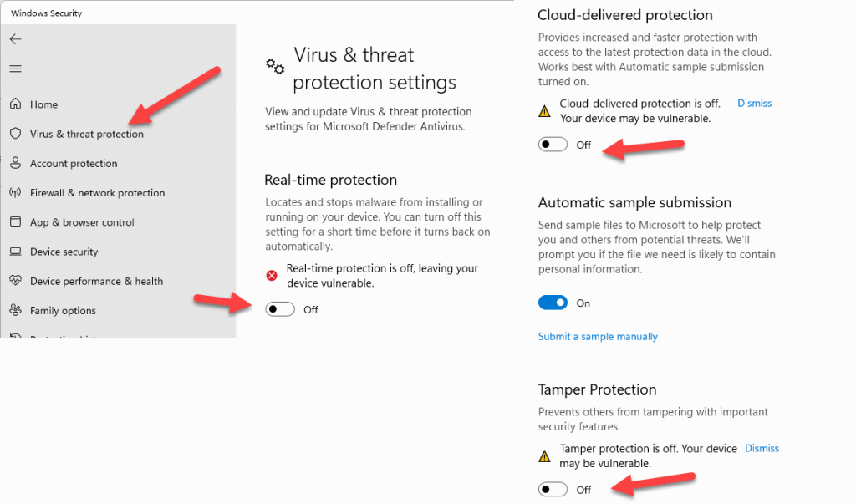Disable Automatic sample submission
The image size is (856, 504).
coord(553,303)
